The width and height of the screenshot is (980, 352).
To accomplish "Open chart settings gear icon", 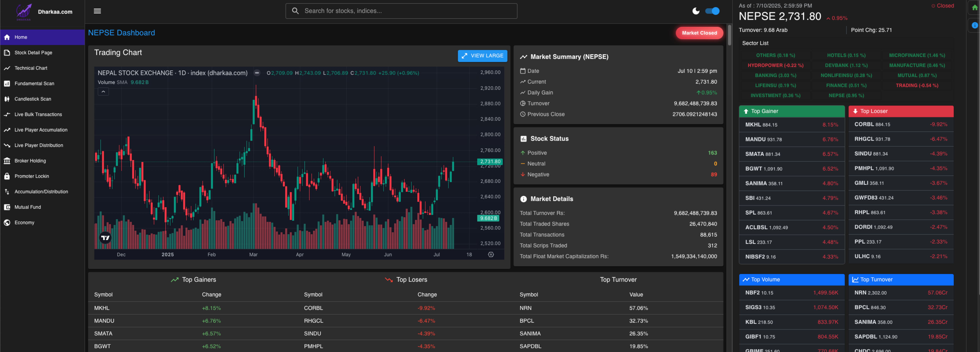I will tap(491, 254).
